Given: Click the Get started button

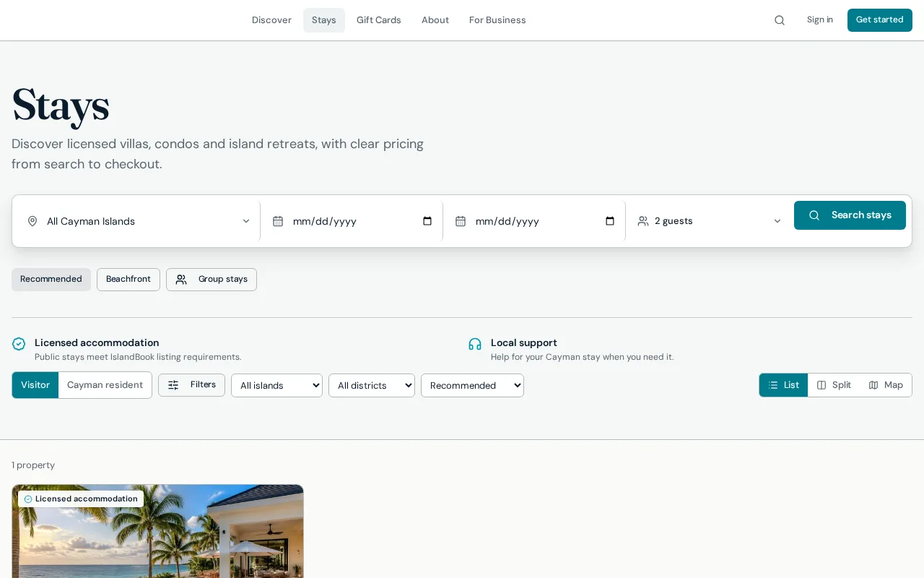Looking at the screenshot, I should click(880, 20).
